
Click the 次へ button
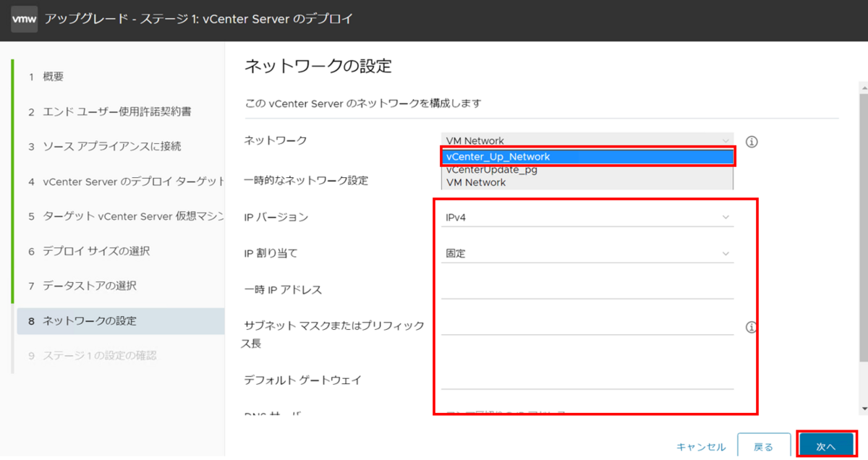pyautogui.click(x=825, y=446)
